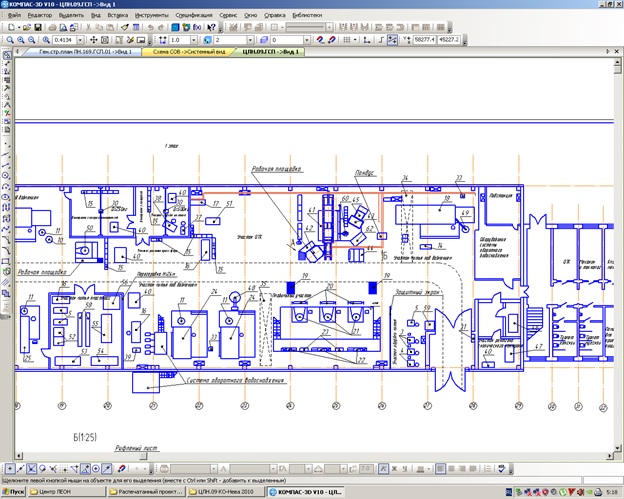Image resolution: width=624 pixels, height=499 pixels.
Task: Click the view state icon left of the '2' field
Action: coord(207,40)
